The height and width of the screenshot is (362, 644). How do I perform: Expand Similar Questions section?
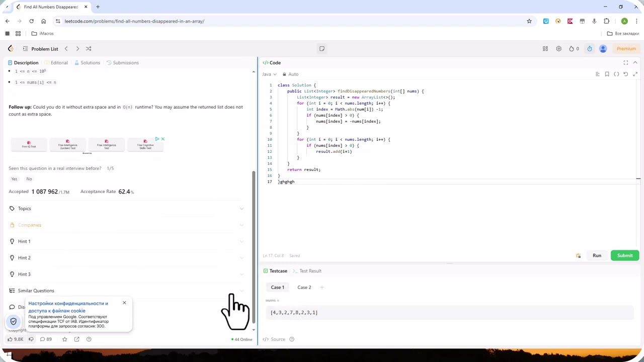tap(126, 291)
